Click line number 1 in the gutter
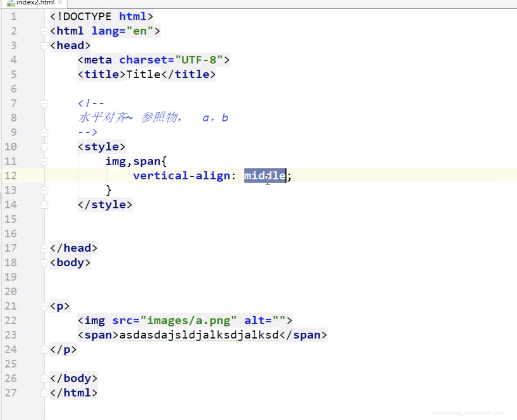Screen dimensions: 517x420 14,17
